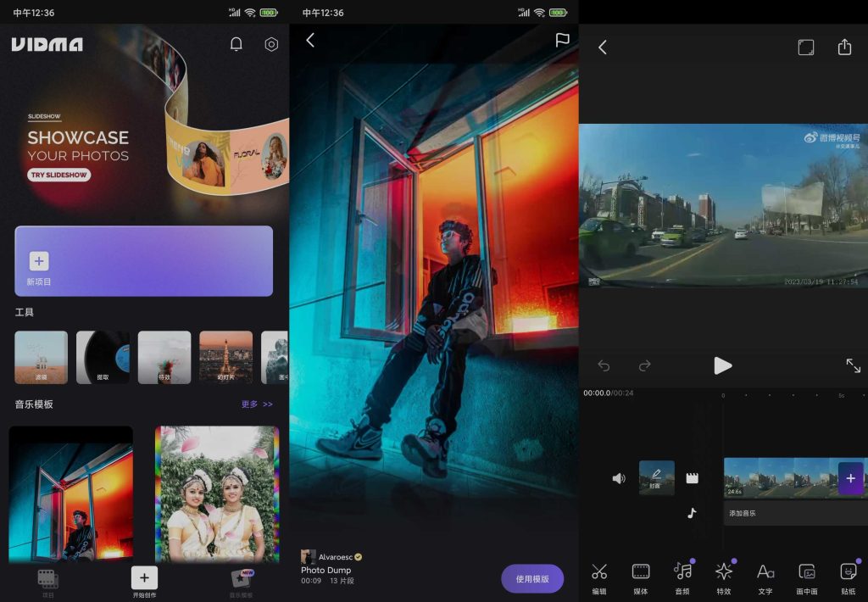Viewport: 868px width, 602px height.
Task: Toggle fullscreen preview with expand icon
Action: [x=854, y=366]
